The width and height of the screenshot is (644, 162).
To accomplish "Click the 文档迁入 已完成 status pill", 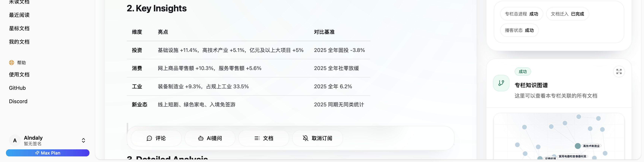I will click(x=567, y=14).
